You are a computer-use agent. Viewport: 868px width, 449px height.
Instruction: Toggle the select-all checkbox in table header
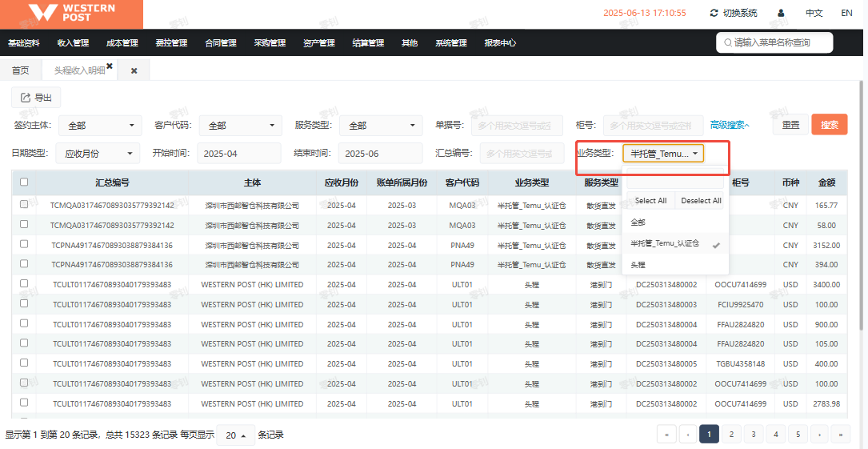pos(24,182)
